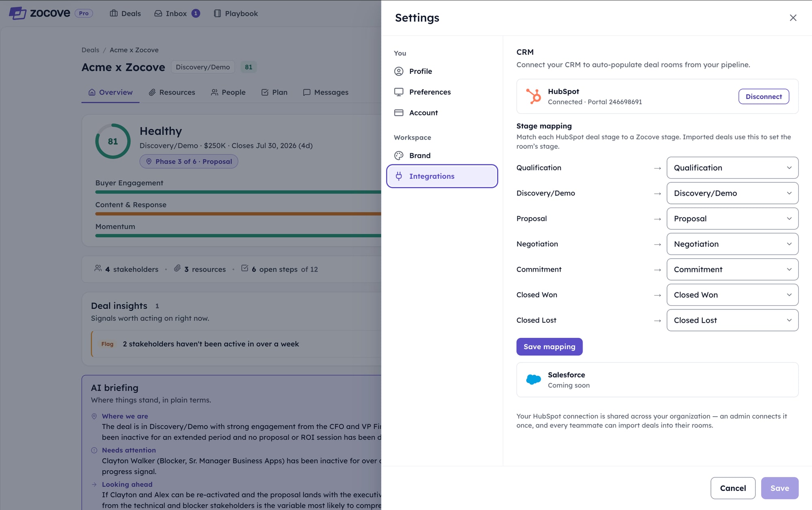Open the Commitment stage mapping dropdown

point(732,270)
